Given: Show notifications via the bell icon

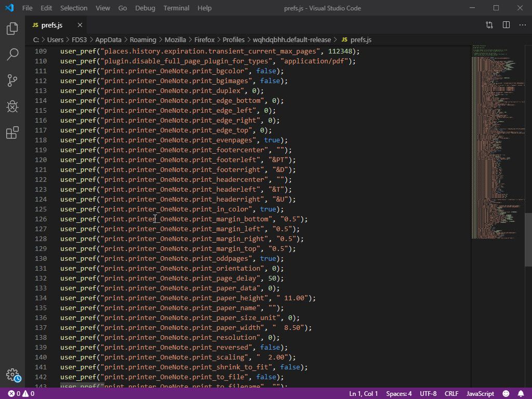Looking at the screenshot, I should click(x=521, y=394).
